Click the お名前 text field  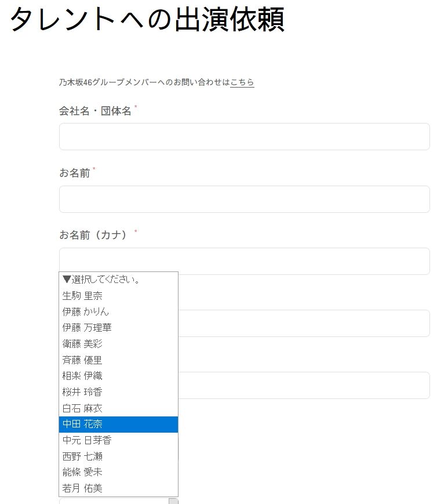[x=245, y=199]
